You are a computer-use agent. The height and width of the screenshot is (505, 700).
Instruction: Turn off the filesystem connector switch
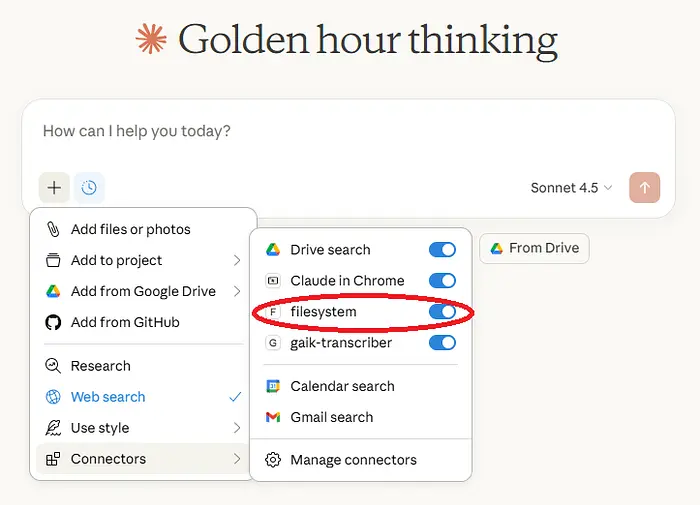tap(442, 312)
